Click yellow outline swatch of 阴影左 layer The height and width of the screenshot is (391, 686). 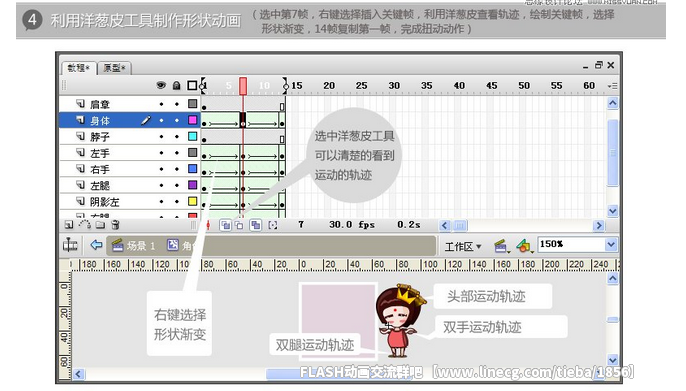[192, 201]
